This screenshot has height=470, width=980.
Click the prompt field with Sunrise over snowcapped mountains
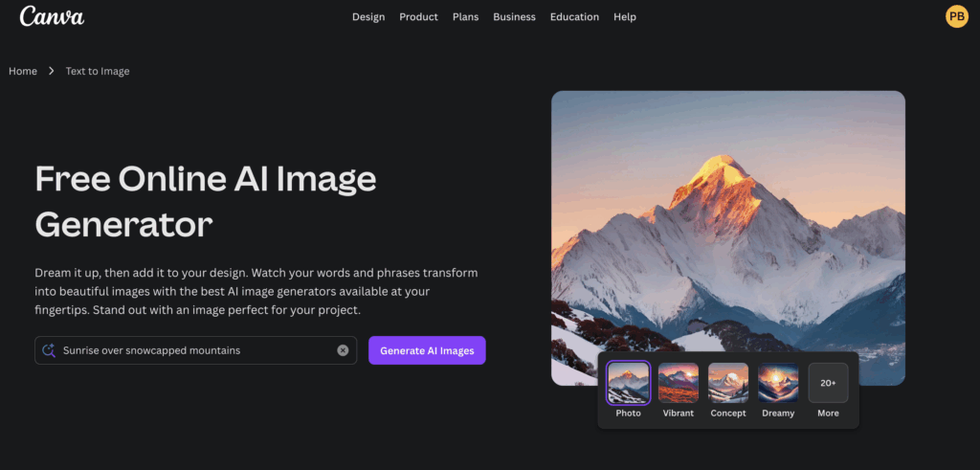tap(195, 350)
